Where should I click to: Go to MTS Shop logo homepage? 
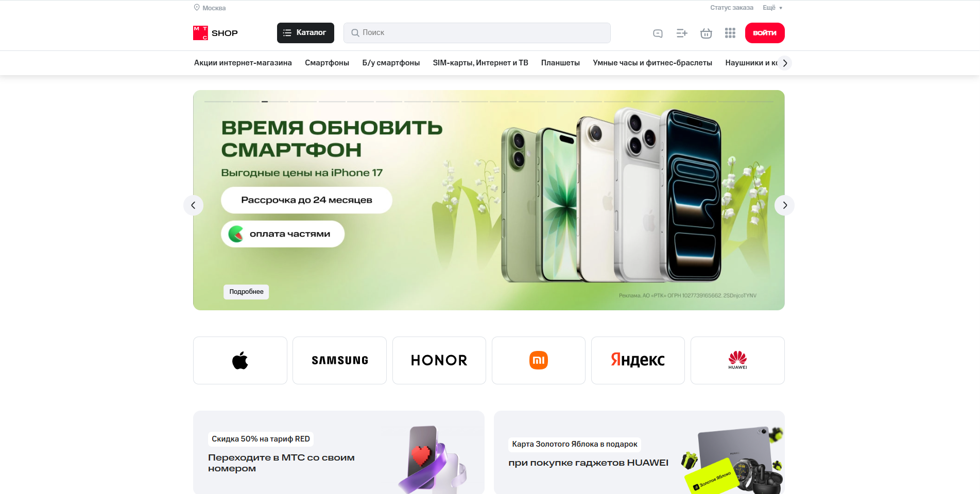click(215, 33)
